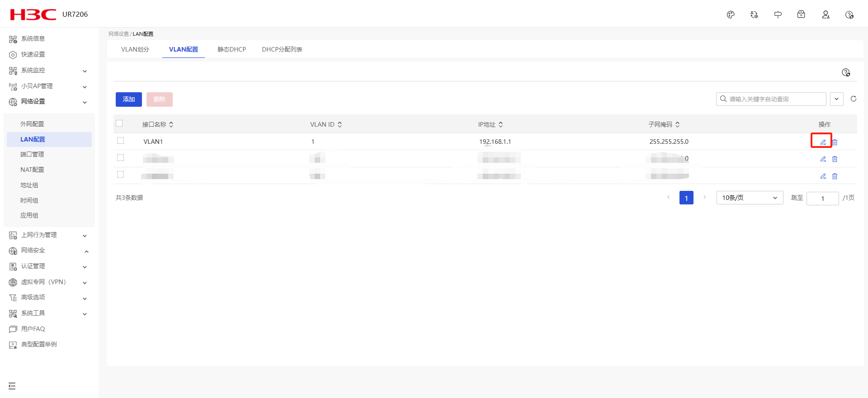The image size is (868, 398).
Task: Delete VLAN1 using its trash icon
Action: pos(835,142)
